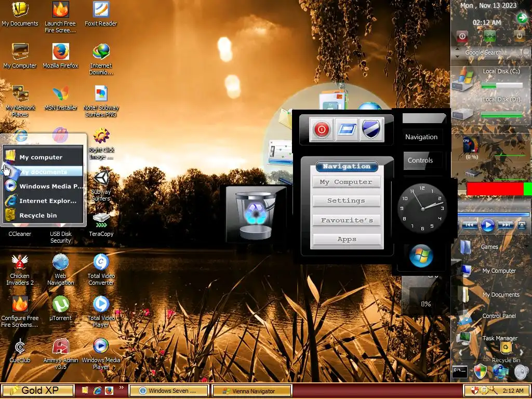Click the Windows orb in Vienna Navigator
Viewport: 532px width, 399px height.
click(x=421, y=256)
